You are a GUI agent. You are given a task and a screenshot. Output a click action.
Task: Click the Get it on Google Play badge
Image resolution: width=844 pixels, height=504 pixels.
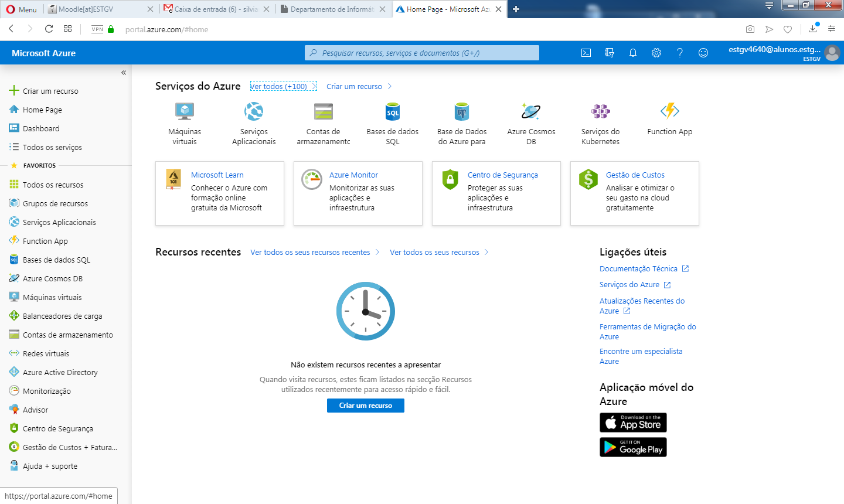click(x=633, y=447)
